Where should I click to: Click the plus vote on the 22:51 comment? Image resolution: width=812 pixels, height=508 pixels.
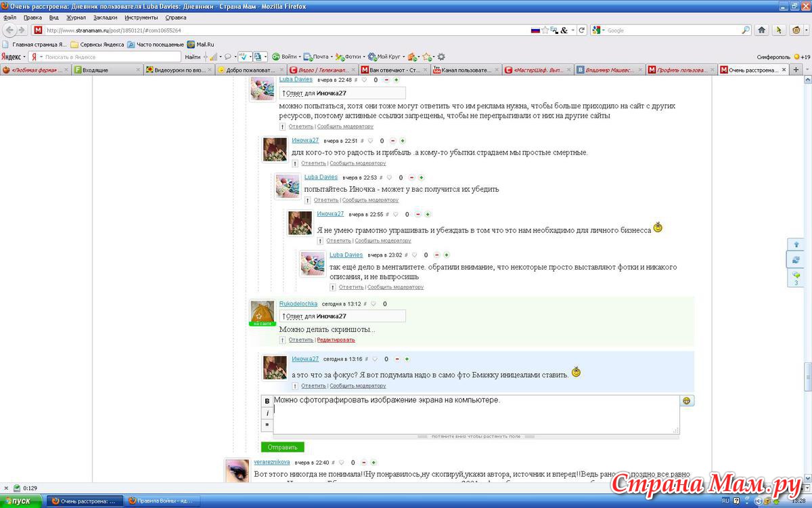tap(402, 141)
